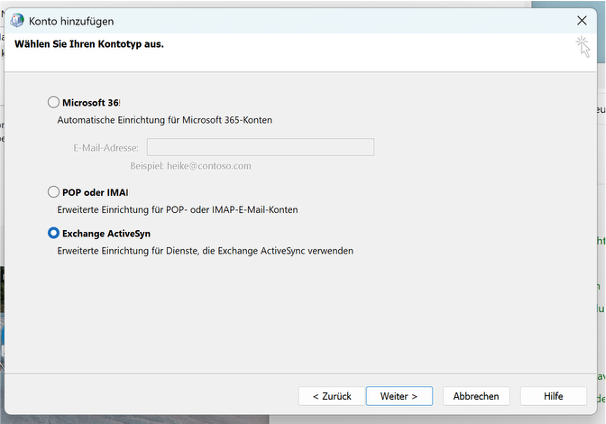Click the Exchange ActiveSync option label
Image resolution: width=606 pixels, height=424 pixels.
[x=106, y=233]
